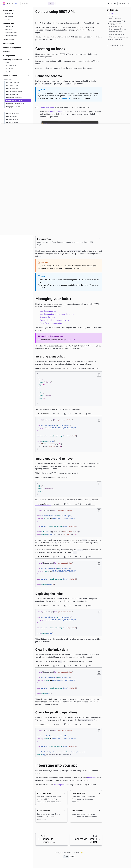
Task: Open the Twitter icon in header
Action: [115, 3]
